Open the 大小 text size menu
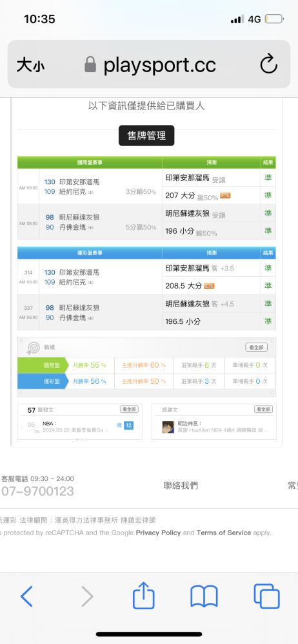This screenshot has width=298, height=644. [x=30, y=65]
